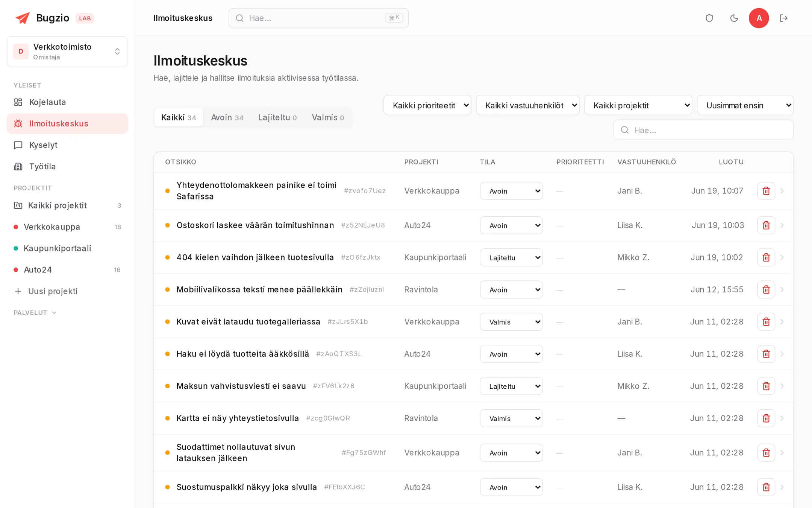The height and width of the screenshot is (508, 812).
Task: Create new project via Uusi projekti
Action: click(x=67, y=291)
